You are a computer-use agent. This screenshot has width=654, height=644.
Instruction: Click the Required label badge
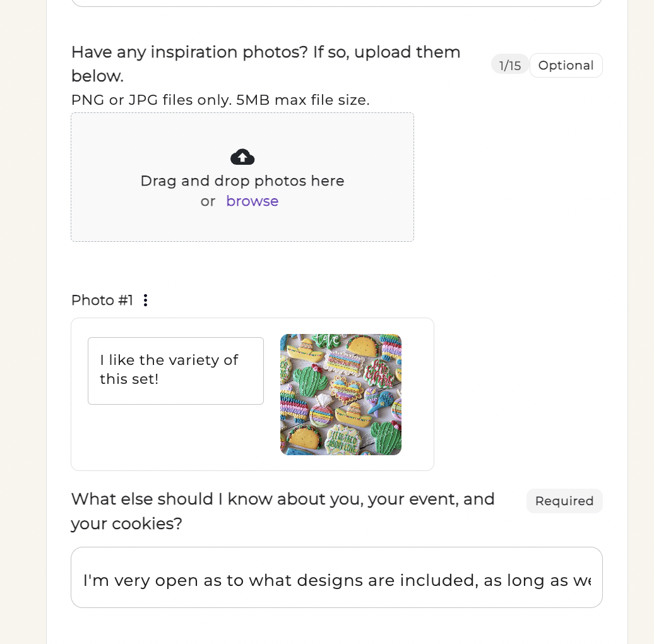coord(564,501)
